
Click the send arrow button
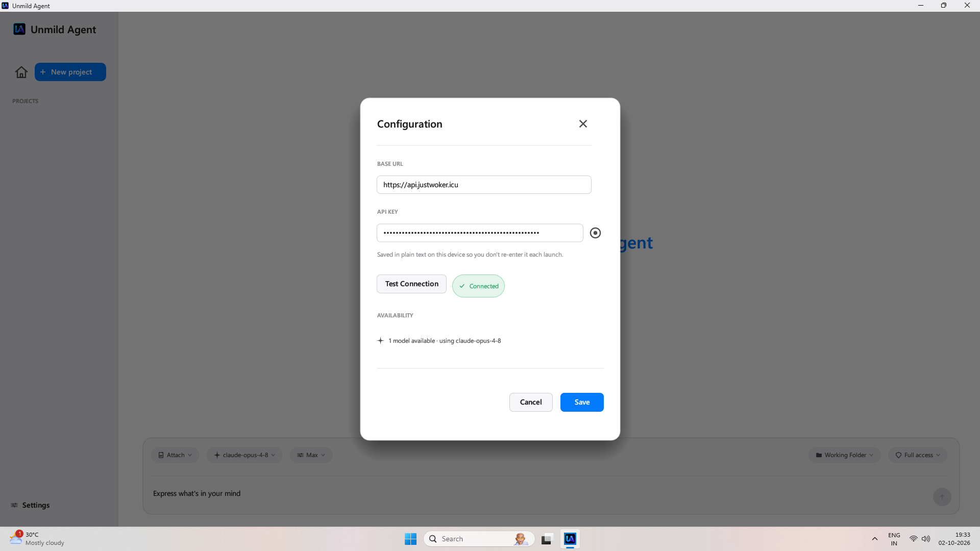tap(942, 497)
